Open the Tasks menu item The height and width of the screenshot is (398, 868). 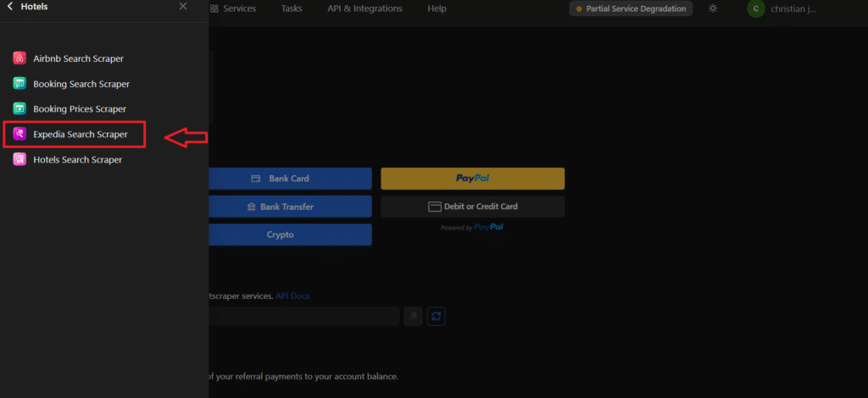[x=292, y=8]
